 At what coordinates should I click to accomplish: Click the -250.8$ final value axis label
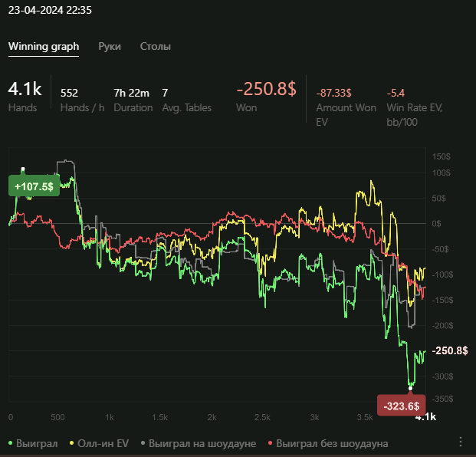(450, 350)
